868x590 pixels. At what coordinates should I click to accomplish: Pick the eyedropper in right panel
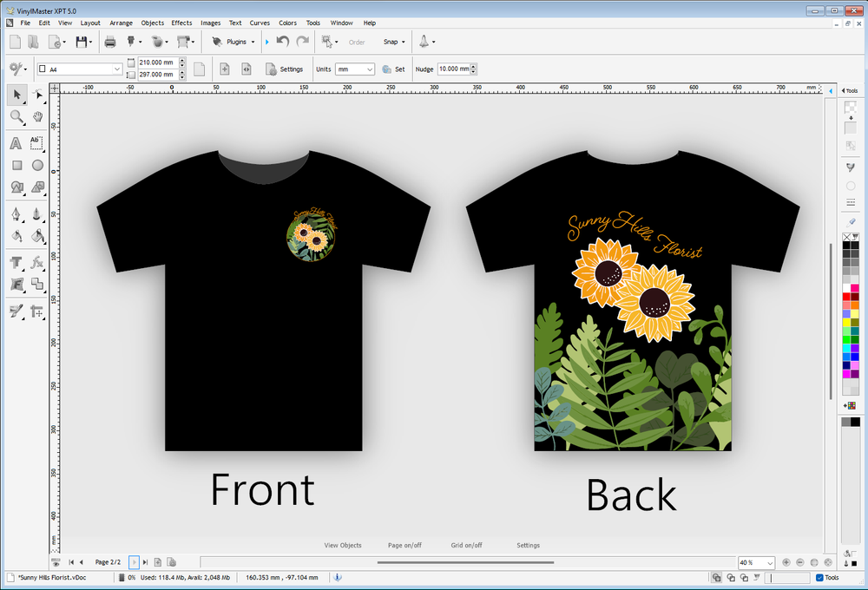click(x=851, y=222)
